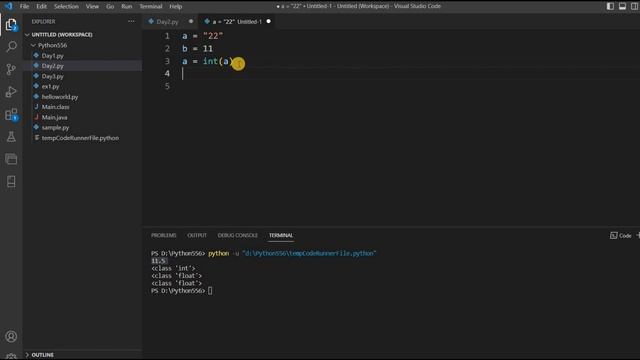Collapse the UNTITLED (WORKSPACE) section

pos(61,35)
